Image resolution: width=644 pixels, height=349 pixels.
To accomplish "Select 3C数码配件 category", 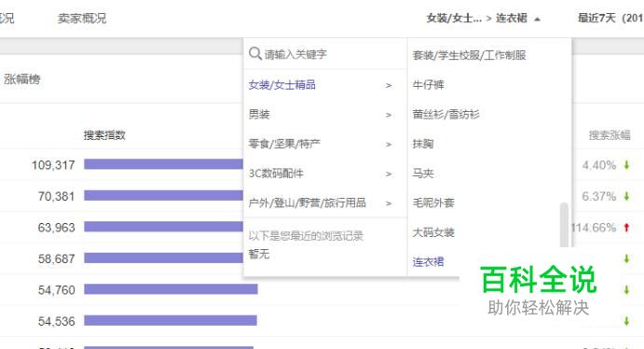I will pos(276,174).
